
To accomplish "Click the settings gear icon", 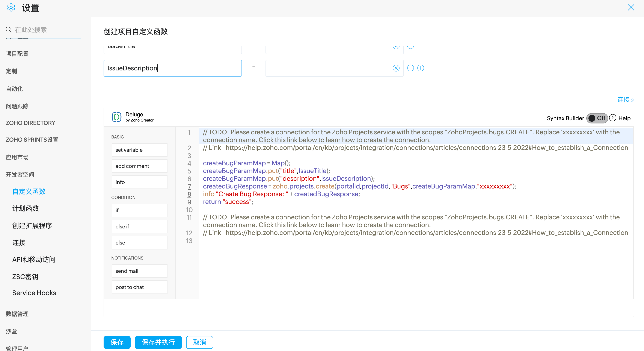I will (11, 8).
